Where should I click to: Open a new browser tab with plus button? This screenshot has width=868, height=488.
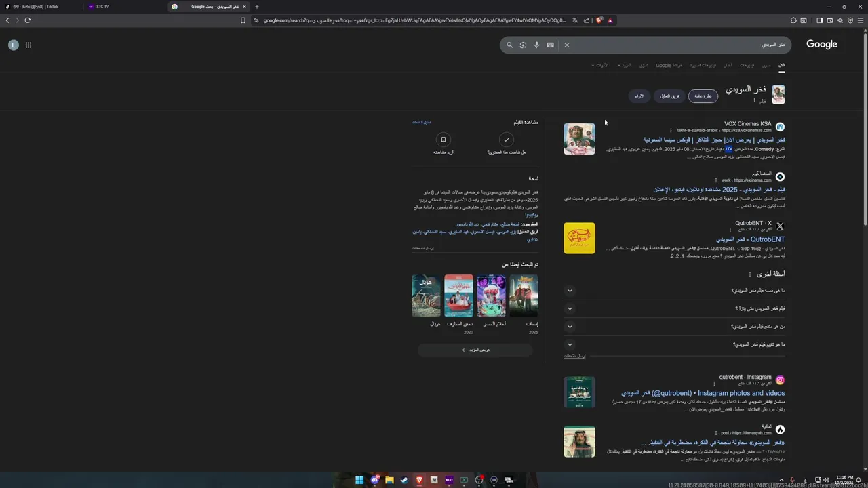coord(257,7)
